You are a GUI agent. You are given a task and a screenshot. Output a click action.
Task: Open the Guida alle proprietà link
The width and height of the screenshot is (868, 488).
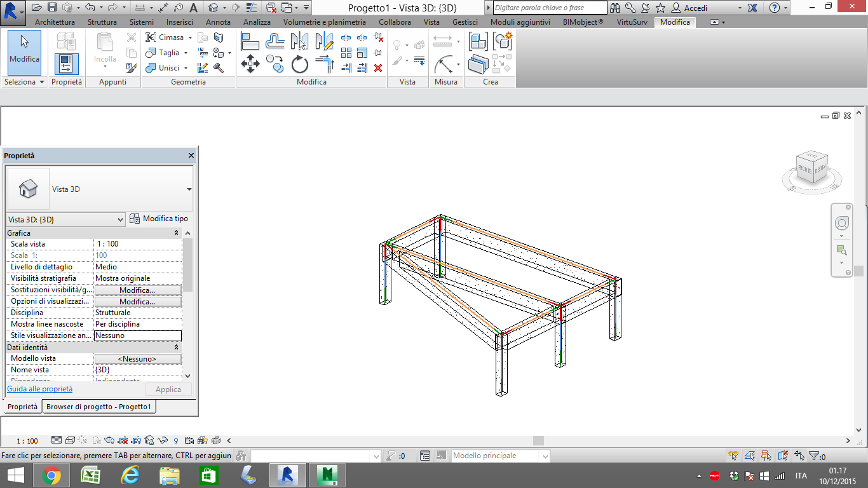click(x=39, y=389)
